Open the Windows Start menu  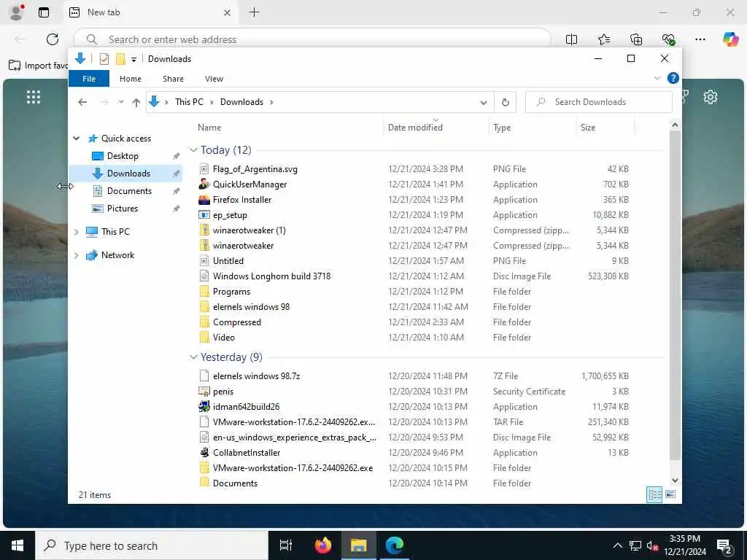(x=18, y=545)
